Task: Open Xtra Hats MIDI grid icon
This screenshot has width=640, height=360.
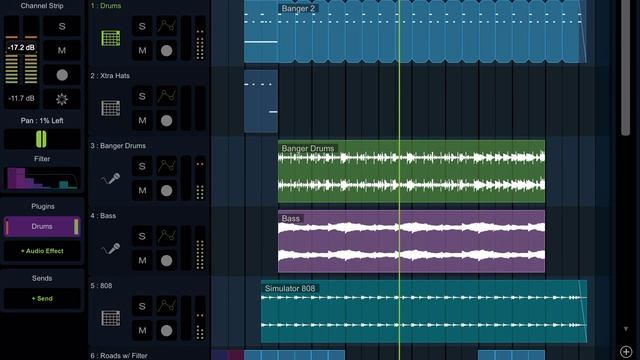Action: pyautogui.click(x=111, y=109)
